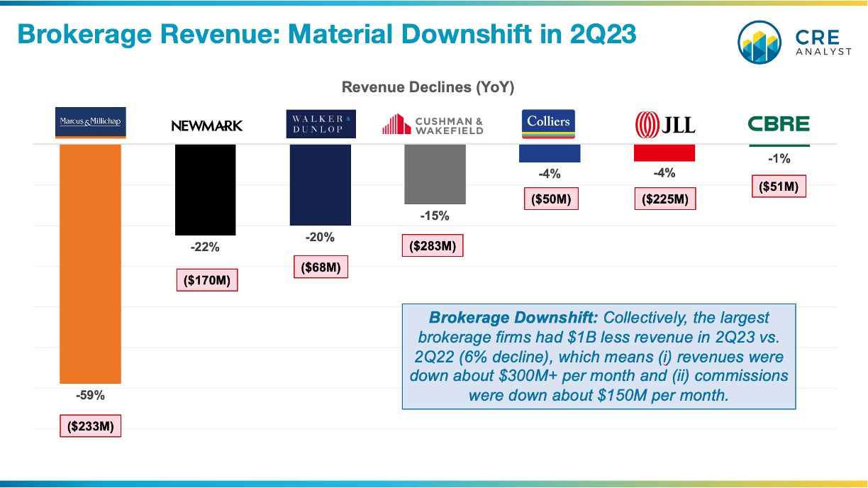The height and width of the screenshot is (488, 868).
Task: Click the -1% percentage label
Action: pos(779,159)
